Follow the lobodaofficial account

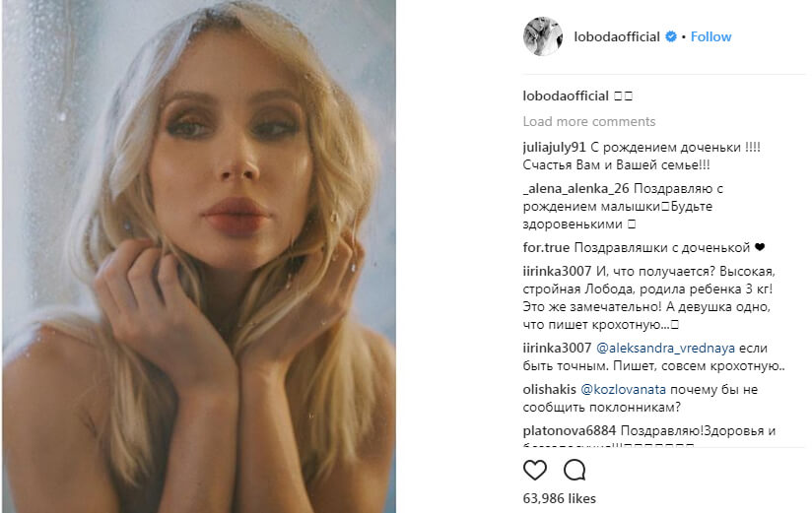[x=710, y=36]
